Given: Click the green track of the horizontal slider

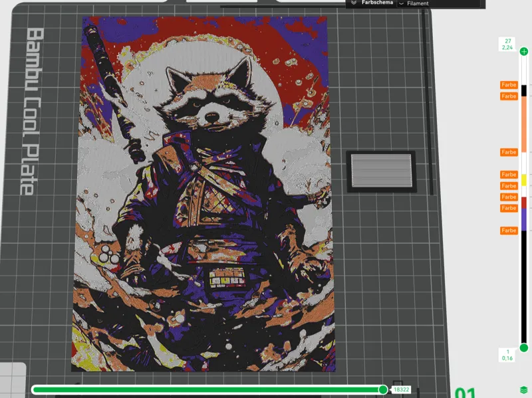Looking at the screenshot, I should pos(207,389).
